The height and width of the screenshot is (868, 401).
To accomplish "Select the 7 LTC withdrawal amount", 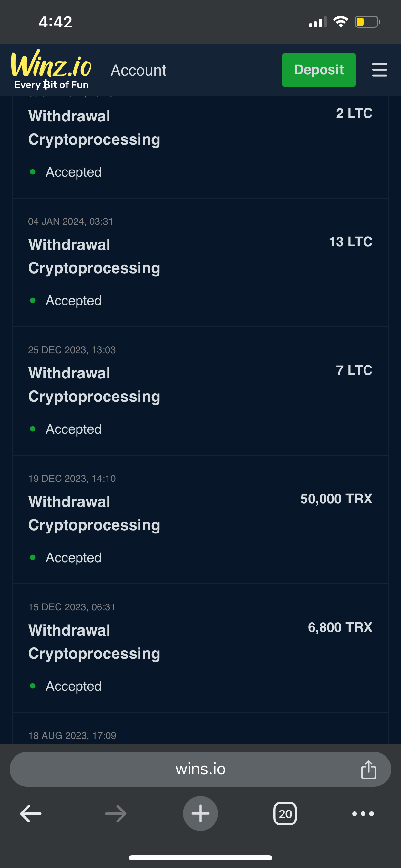I will pyautogui.click(x=354, y=370).
